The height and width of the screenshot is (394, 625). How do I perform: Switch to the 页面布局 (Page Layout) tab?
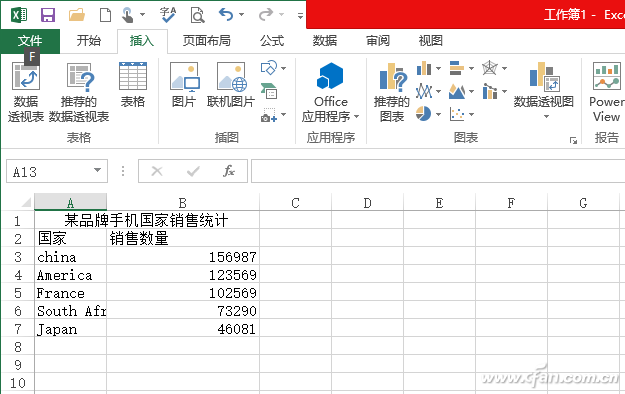(206, 41)
